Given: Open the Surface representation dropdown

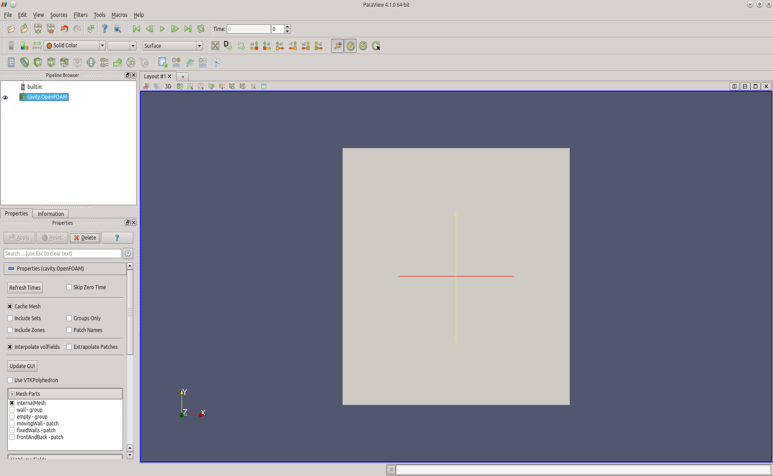Looking at the screenshot, I should click(x=173, y=46).
